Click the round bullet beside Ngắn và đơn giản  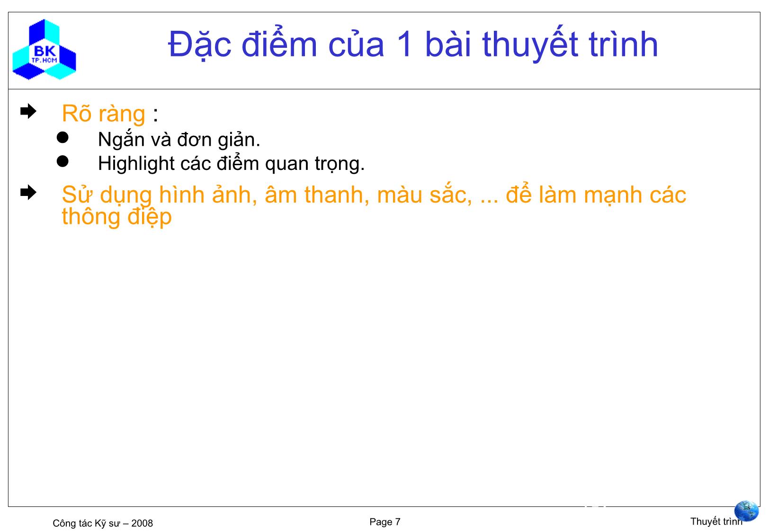coord(63,137)
